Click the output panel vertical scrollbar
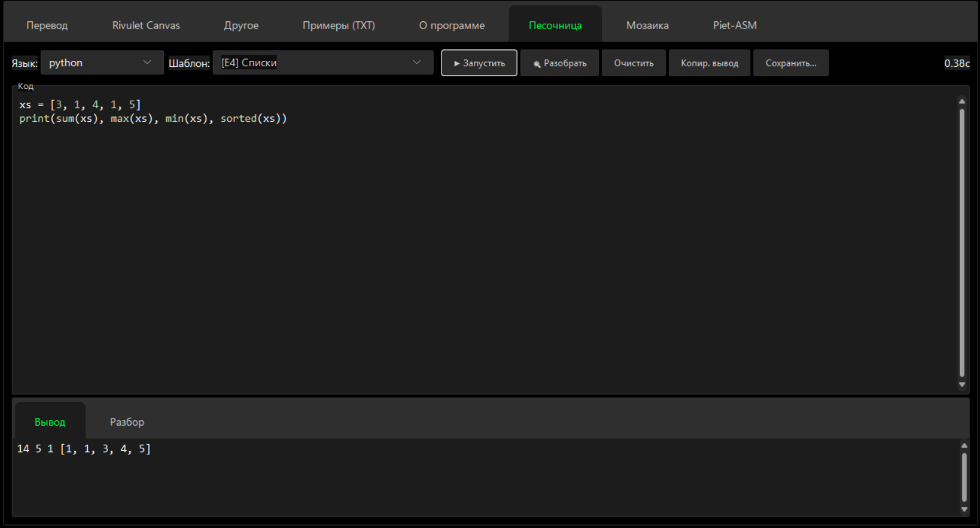Viewport: 980px width, 528px height. point(964,477)
